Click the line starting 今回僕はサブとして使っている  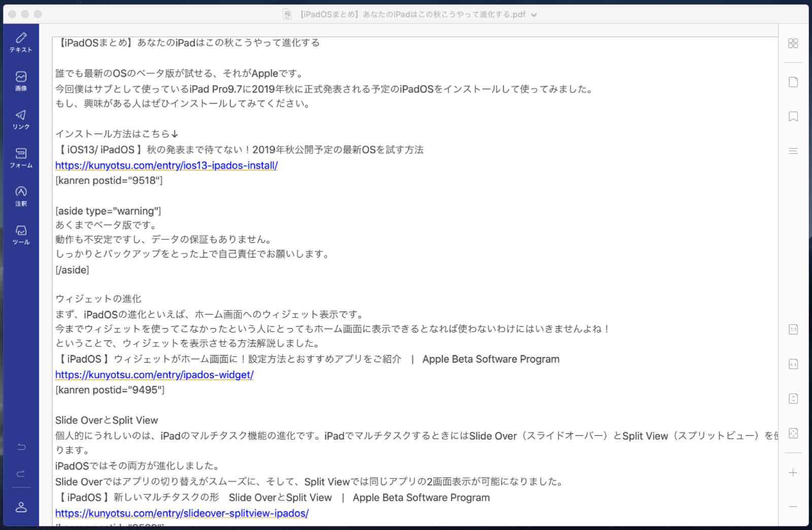[324, 89]
